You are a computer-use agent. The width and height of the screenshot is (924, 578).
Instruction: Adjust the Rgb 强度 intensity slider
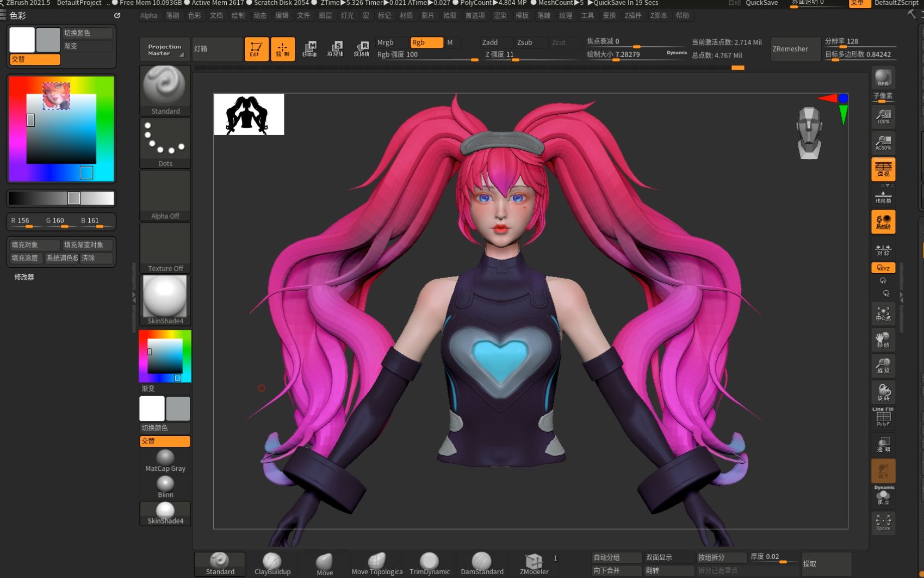(426, 55)
